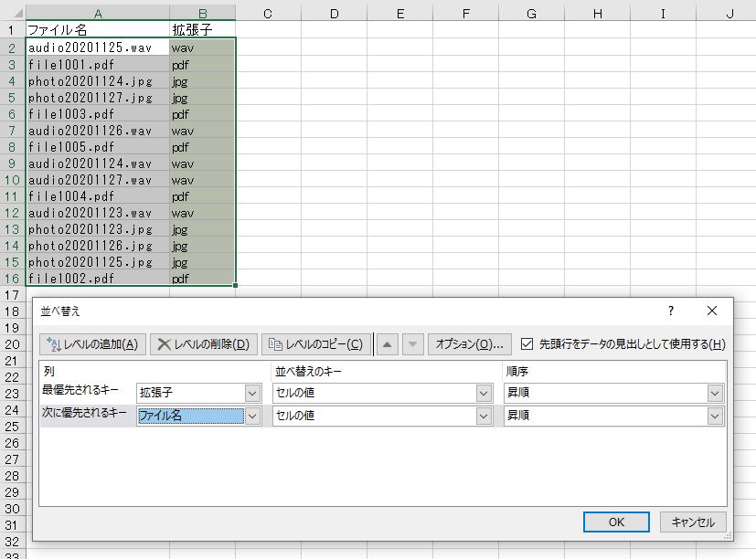Click cell photo20201125.jpg
This screenshot has height=559, width=756.
point(98,261)
